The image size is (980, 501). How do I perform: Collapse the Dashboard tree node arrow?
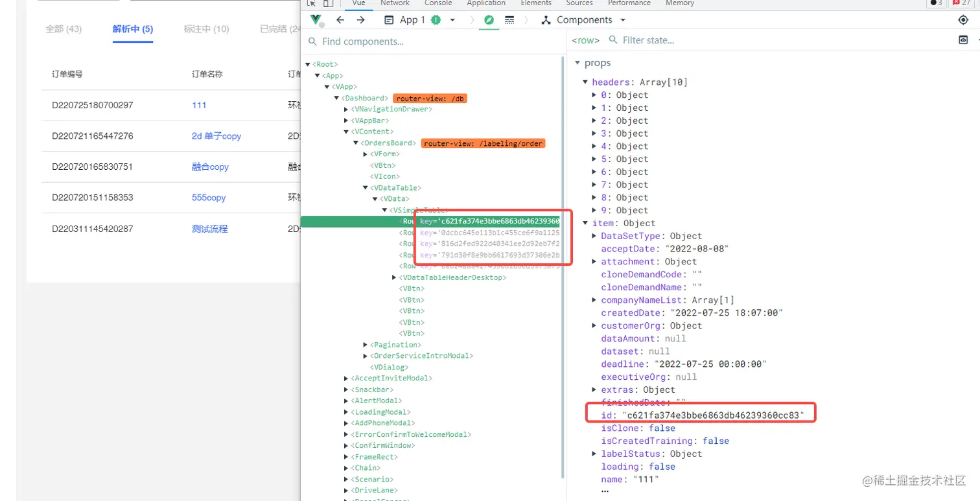click(336, 99)
